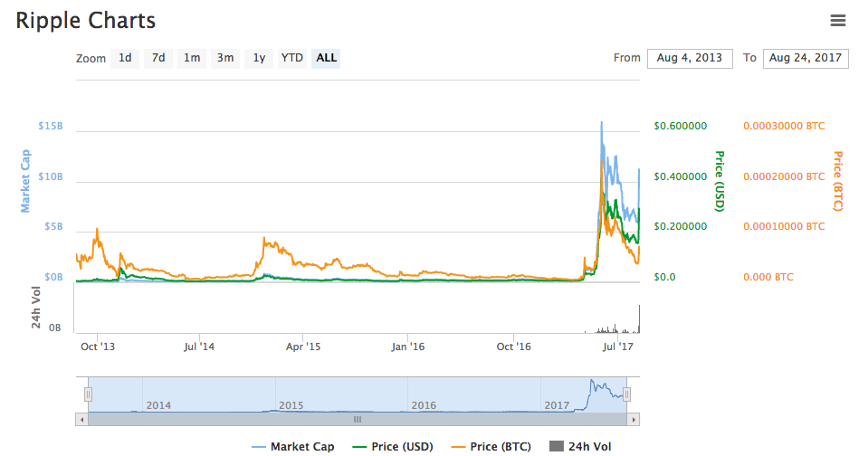The height and width of the screenshot is (456, 868).
Task: Click the Ripple Charts heading
Action: click(x=86, y=21)
